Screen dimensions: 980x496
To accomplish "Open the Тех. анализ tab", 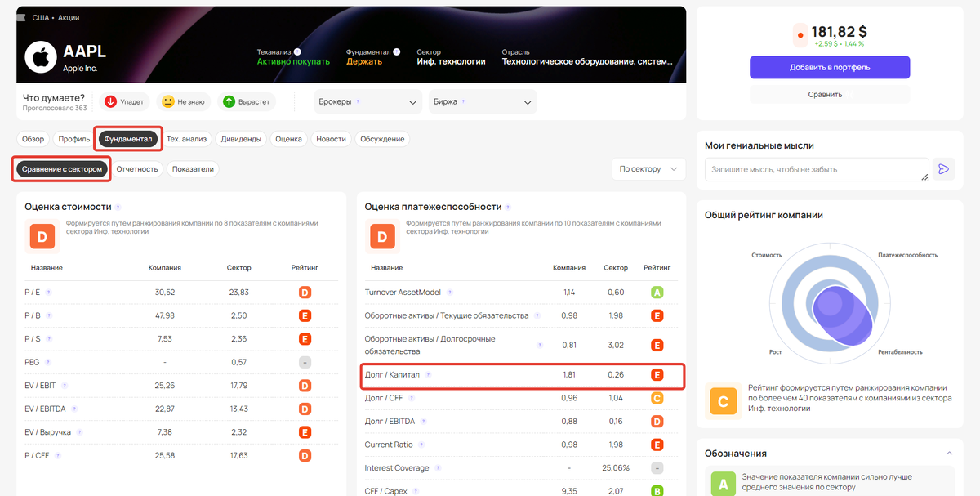I will (x=187, y=139).
